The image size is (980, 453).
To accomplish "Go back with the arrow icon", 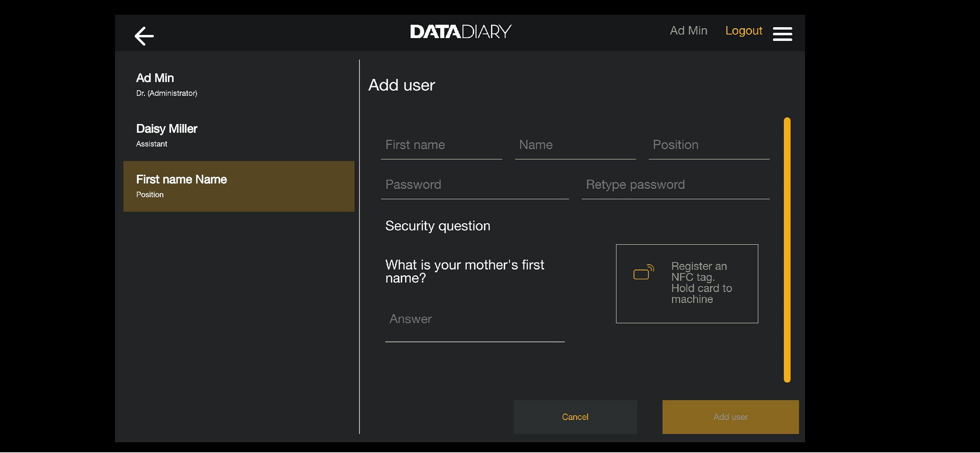I will tap(144, 36).
